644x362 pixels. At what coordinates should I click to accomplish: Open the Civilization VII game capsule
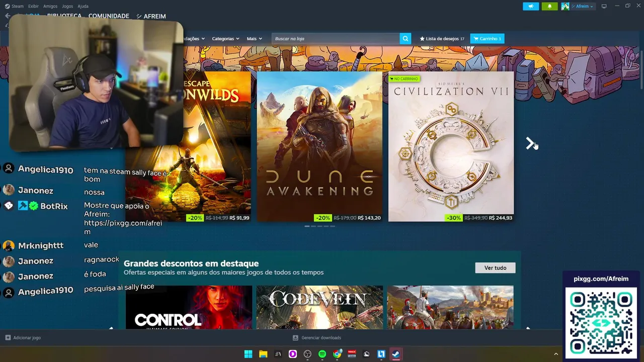[451, 146]
